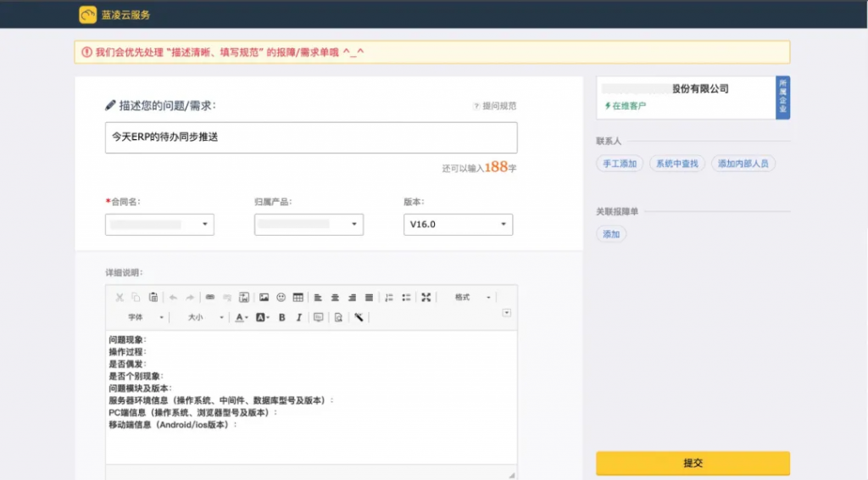Center align the editor text
Viewport: 868px width, 480px height.
click(x=335, y=298)
